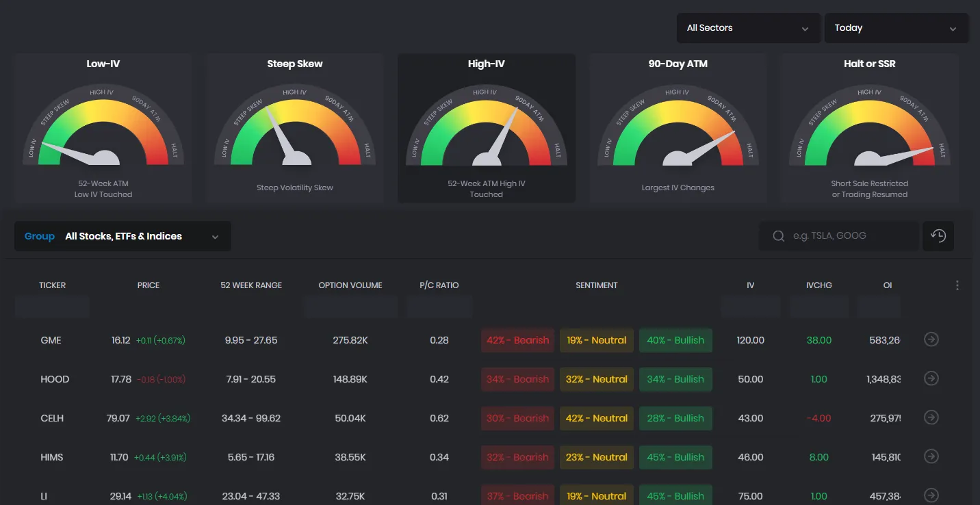Image resolution: width=980 pixels, height=505 pixels.
Task: Sort by the OI column header
Action: [x=888, y=285]
